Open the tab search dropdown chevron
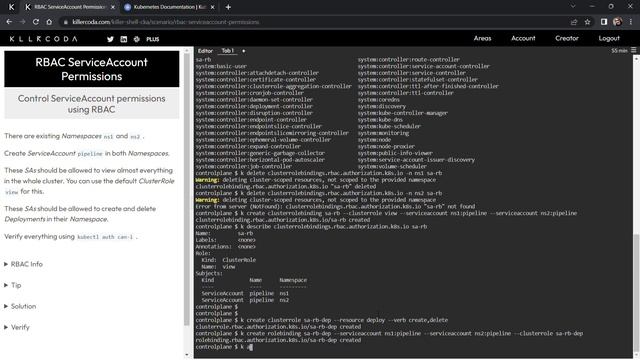This screenshot has height=360, width=640. point(573,7)
